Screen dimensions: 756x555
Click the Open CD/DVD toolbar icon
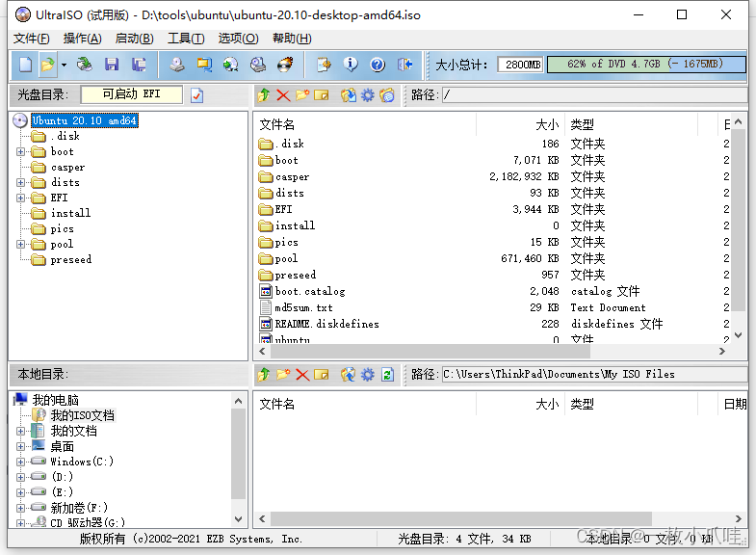pyautogui.click(x=85, y=65)
